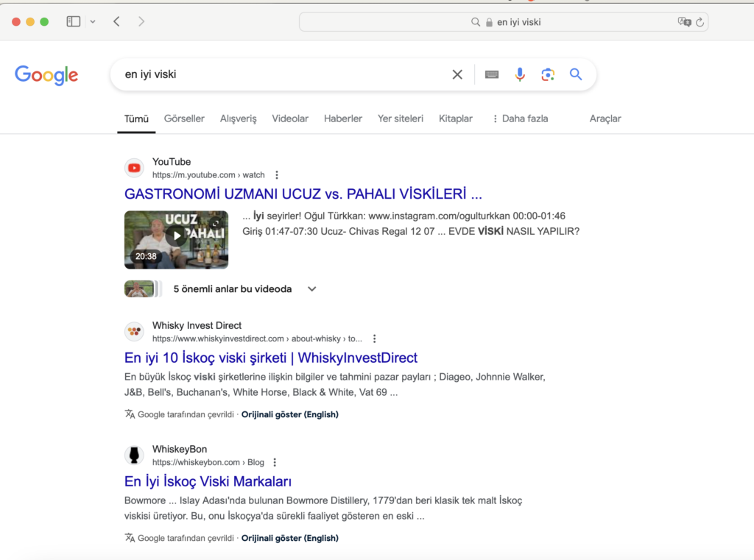Screen dimensions: 754x560
Task: Open options dots for WhiskeyBon result
Action: [275, 462]
